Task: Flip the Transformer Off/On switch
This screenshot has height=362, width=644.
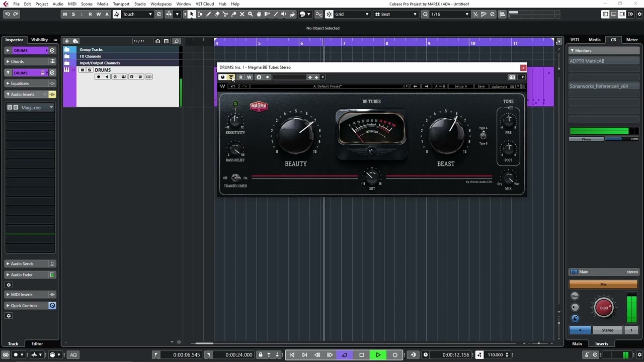Action: (236, 178)
